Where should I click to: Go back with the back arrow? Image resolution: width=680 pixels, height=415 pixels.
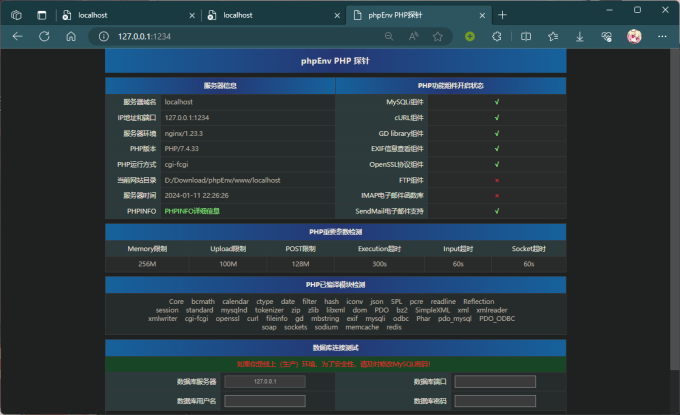point(17,36)
